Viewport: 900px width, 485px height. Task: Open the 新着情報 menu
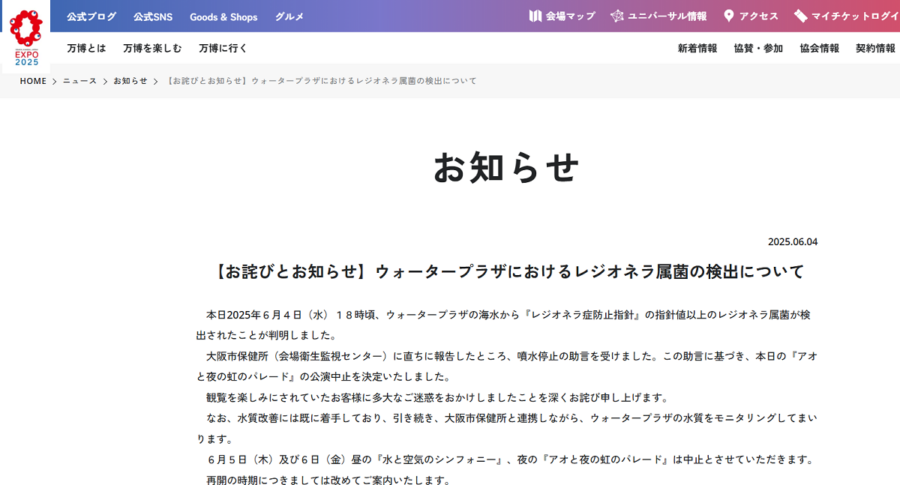tap(697, 48)
